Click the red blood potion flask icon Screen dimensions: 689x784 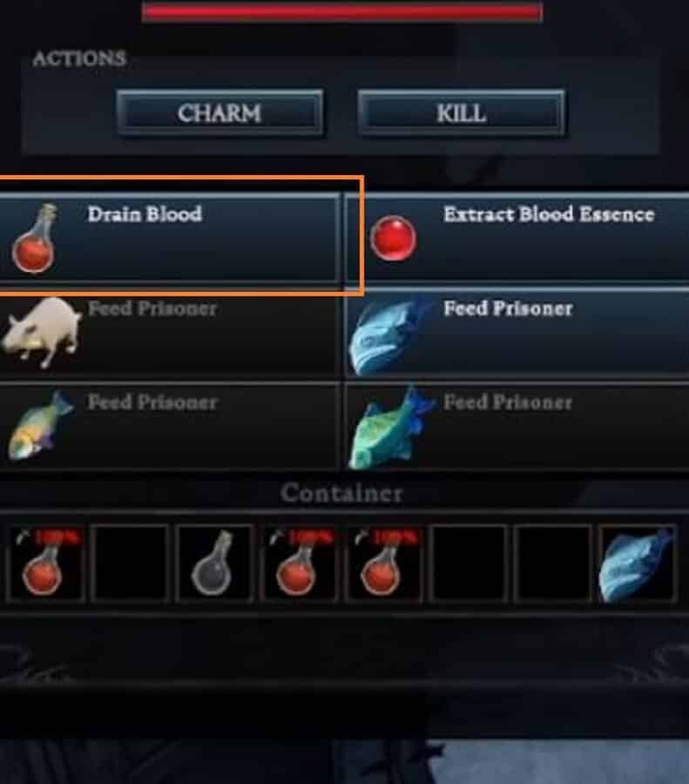tap(35, 239)
